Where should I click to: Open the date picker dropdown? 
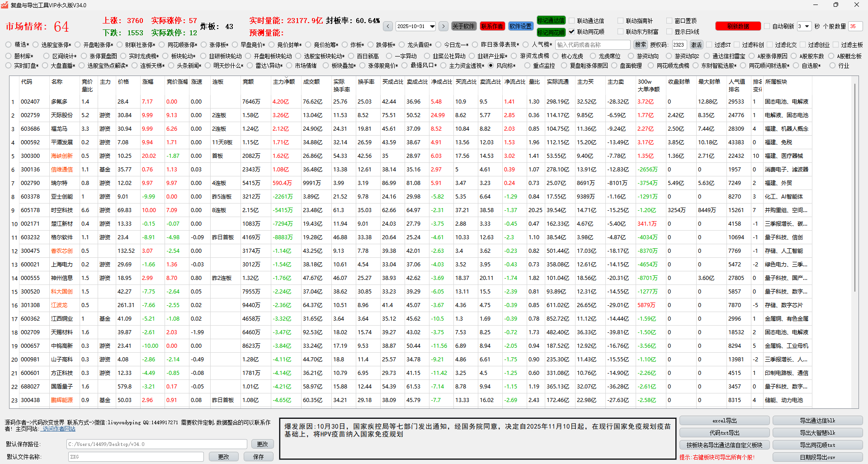click(x=432, y=26)
